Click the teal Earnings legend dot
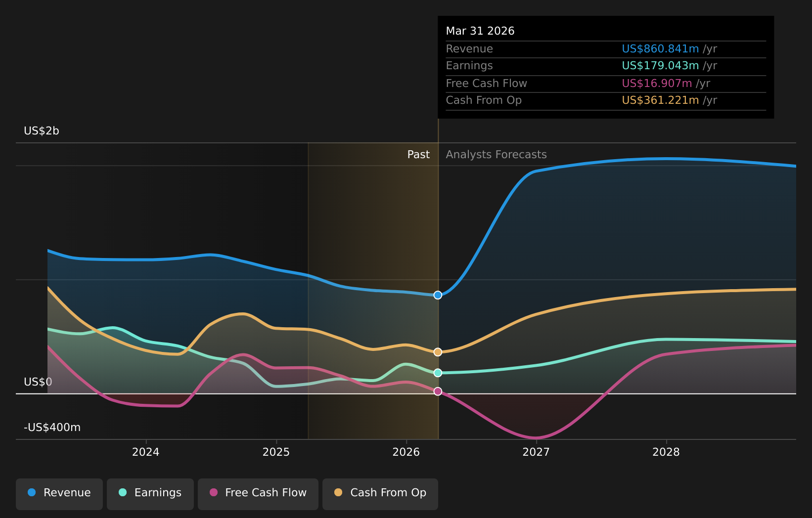Viewport: 812px width, 518px height. 123,492
